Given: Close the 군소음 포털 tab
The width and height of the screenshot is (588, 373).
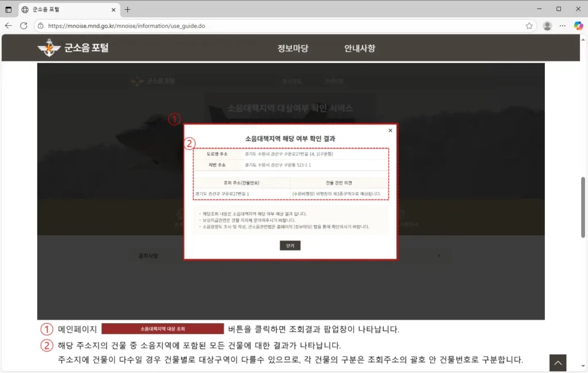Looking at the screenshot, I should (114, 9).
